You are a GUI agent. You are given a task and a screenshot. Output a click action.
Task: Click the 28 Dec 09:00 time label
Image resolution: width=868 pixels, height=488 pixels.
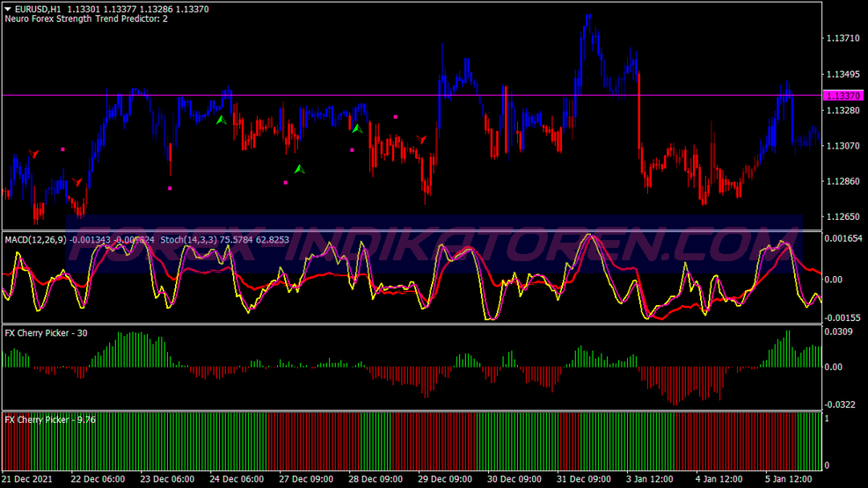pyautogui.click(x=376, y=478)
